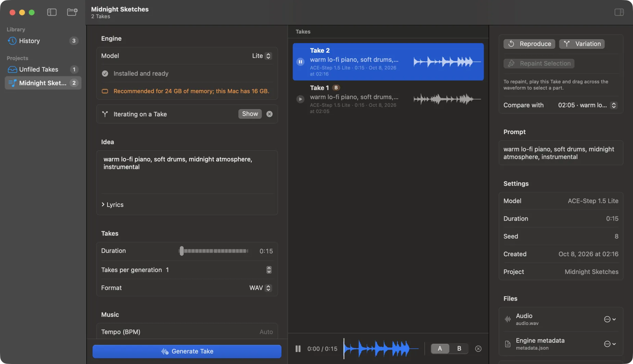Click the Repaint Selection button
The width and height of the screenshot is (633, 364).
pyautogui.click(x=539, y=63)
